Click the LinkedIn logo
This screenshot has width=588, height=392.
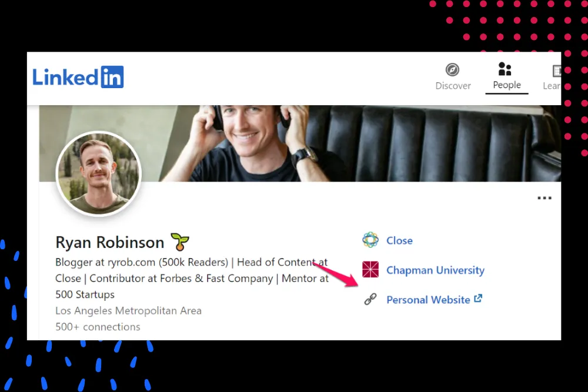78,77
